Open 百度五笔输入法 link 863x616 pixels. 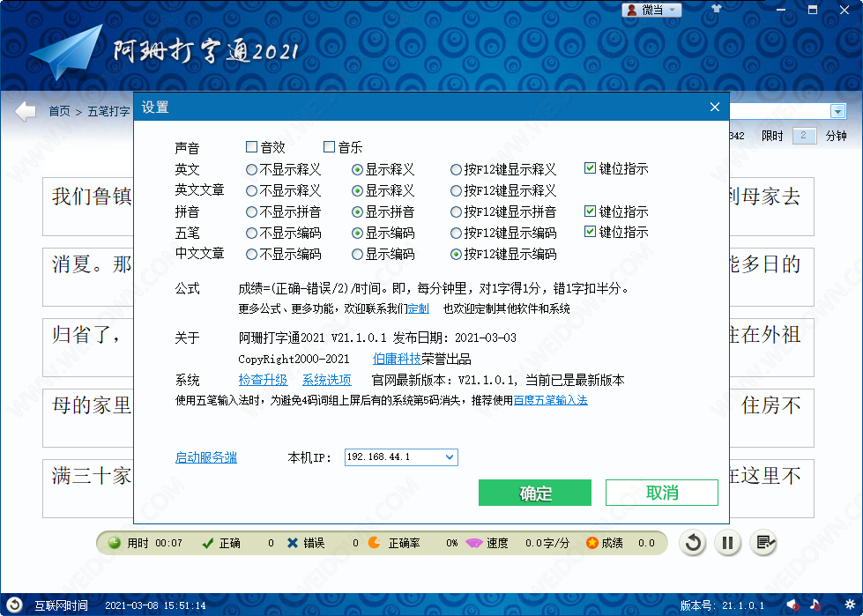pos(550,400)
